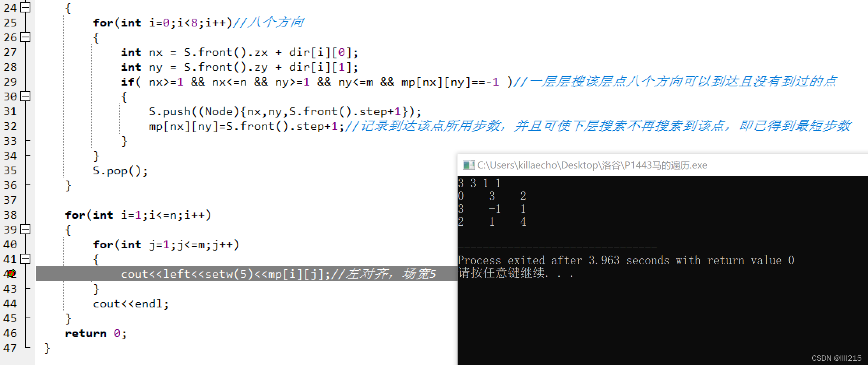Screen dimensions: 868x365
Task: Click the CSDN @llll215 watermark link
Action: (836, 358)
